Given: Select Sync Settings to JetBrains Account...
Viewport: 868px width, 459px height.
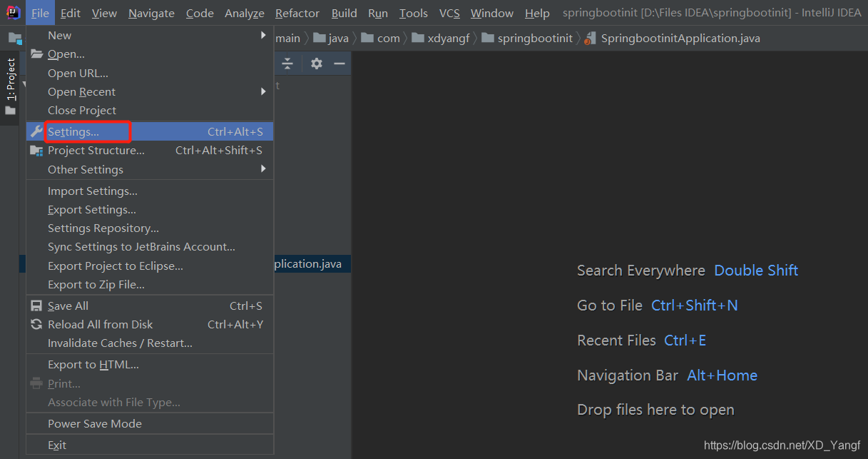Looking at the screenshot, I should click(150, 246).
